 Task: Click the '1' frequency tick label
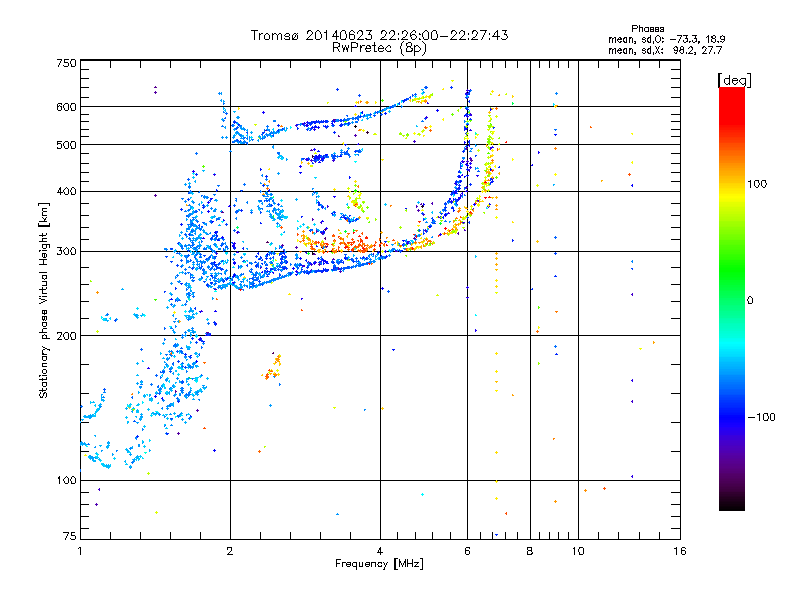click(x=80, y=551)
